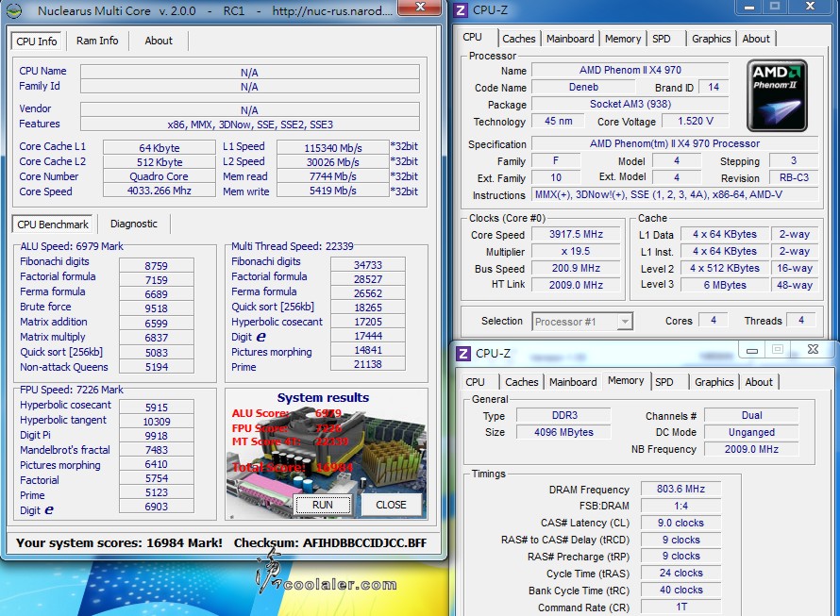Viewport: 840px width, 616px height.
Task: Select the CPU Info tab in Nuclearus
Action: tap(37, 42)
